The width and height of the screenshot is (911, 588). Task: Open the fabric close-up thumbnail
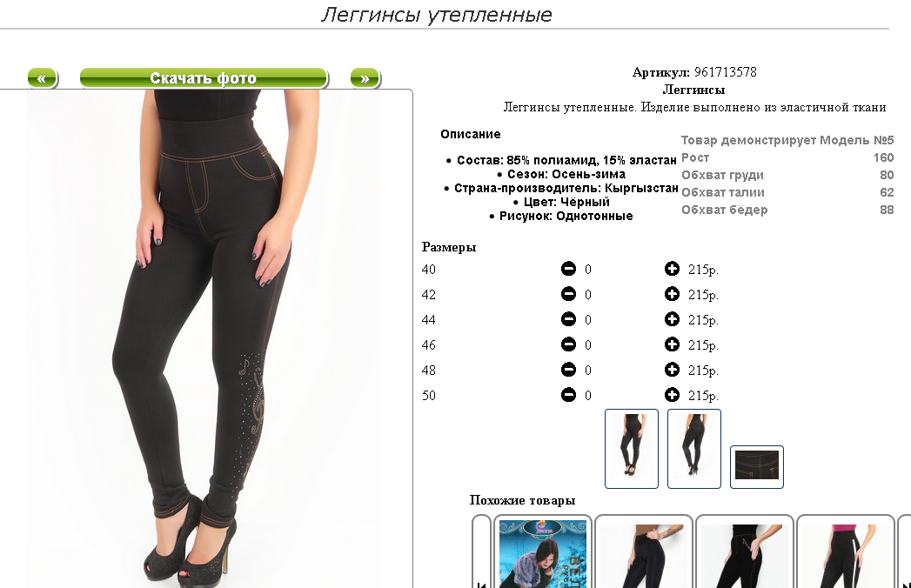coord(756,466)
